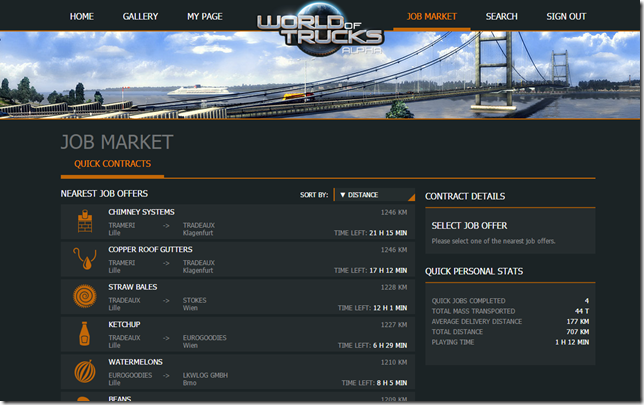Click the Watermelons cargo icon
This screenshot has height=405, width=644.
coord(85,371)
